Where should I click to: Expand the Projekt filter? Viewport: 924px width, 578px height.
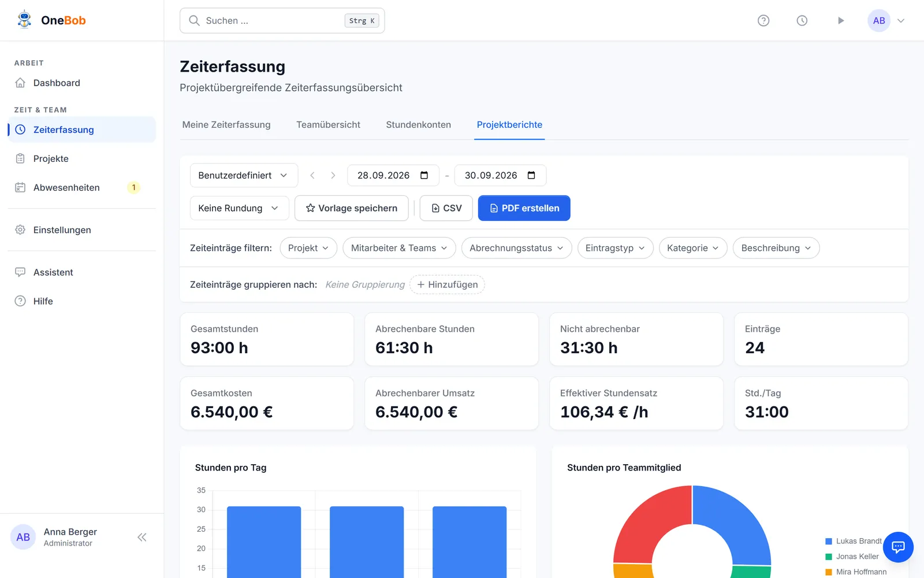click(x=308, y=248)
